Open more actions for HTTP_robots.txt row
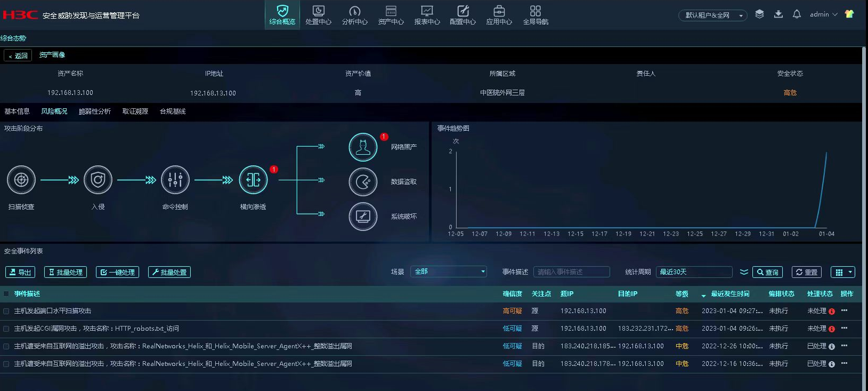Viewport: 868px width, 391px height. coord(844,328)
